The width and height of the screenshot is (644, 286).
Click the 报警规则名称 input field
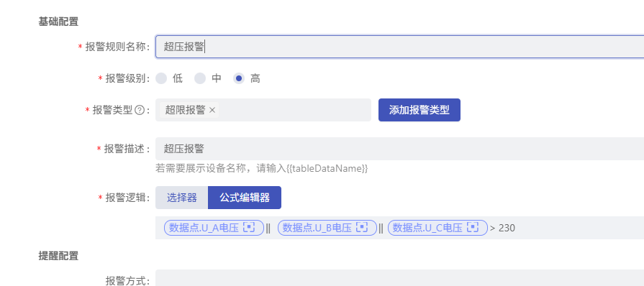coord(399,47)
